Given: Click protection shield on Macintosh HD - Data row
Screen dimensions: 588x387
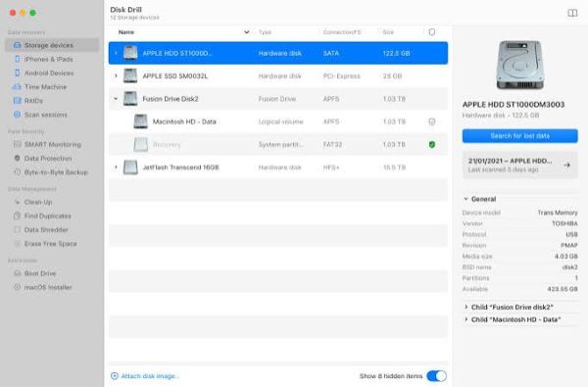Looking at the screenshot, I should point(431,121).
